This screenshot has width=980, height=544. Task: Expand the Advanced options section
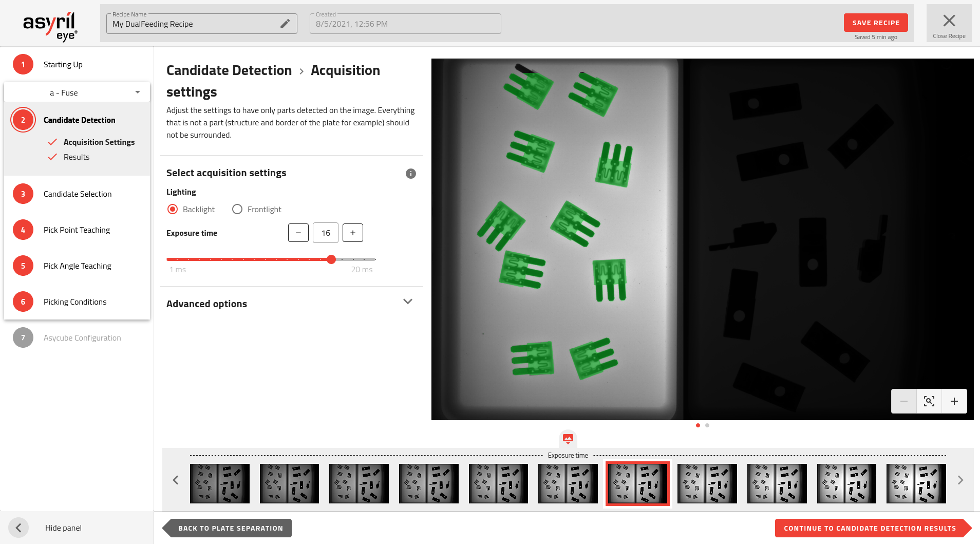(x=407, y=302)
